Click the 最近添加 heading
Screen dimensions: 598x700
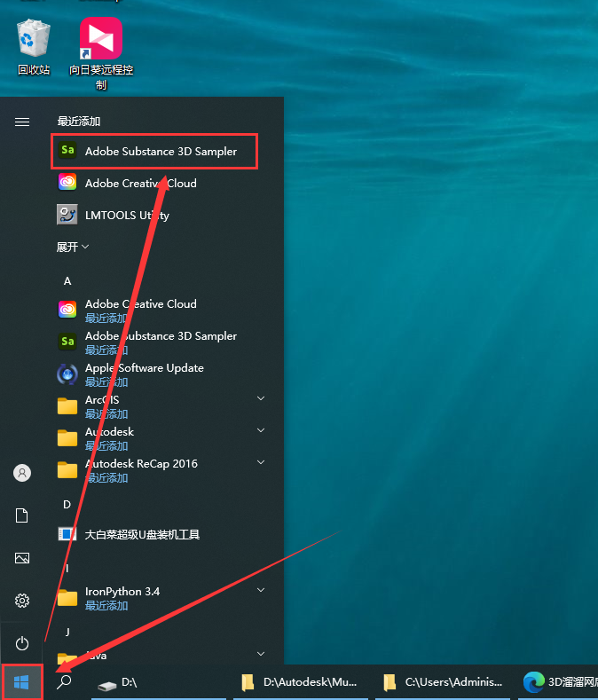click(79, 122)
